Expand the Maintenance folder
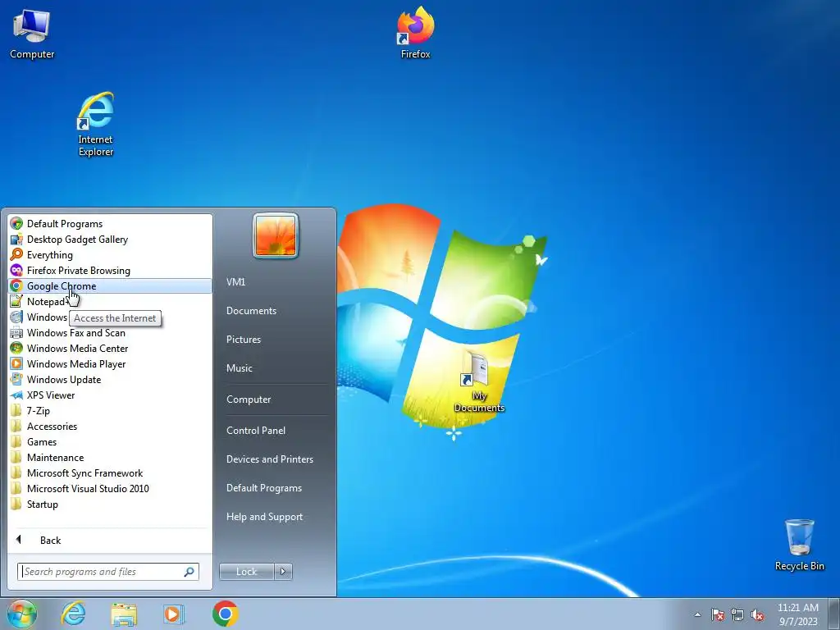The width and height of the screenshot is (840, 630). pyautogui.click(x=110, y=458)
